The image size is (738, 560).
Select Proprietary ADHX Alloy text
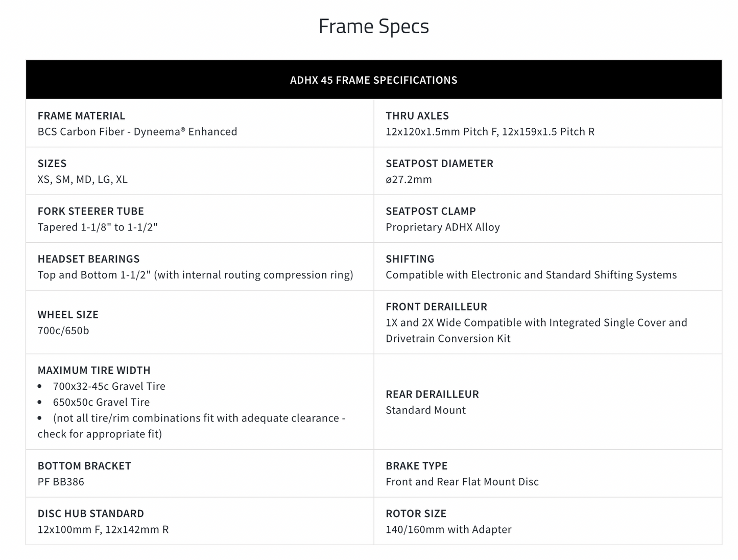[x=442, y=227]
